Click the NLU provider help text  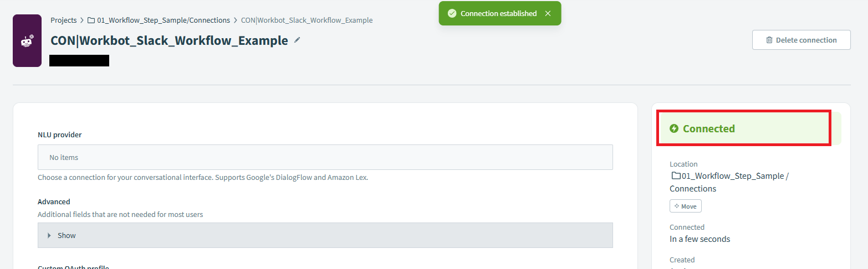[x=203, y=178]
